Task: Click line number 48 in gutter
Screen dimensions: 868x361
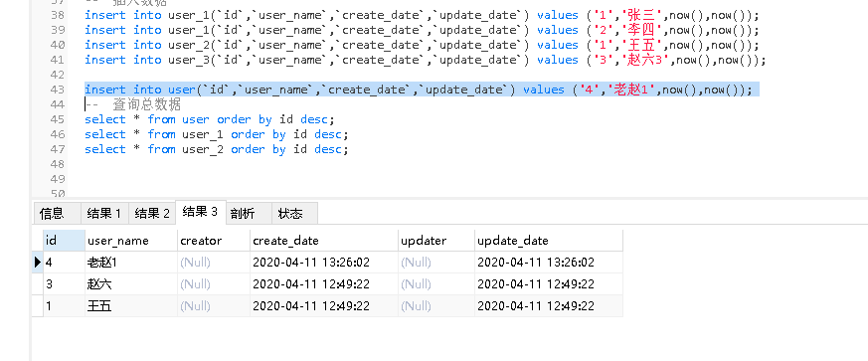Action: (57, 164)
